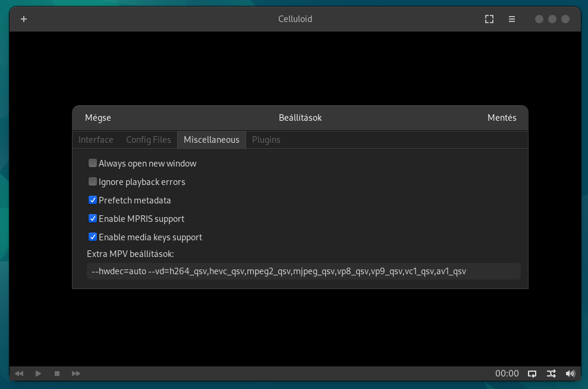Enable Always open new window checkbox
Viewport: 588px width, 389px height.
(93, 163)
